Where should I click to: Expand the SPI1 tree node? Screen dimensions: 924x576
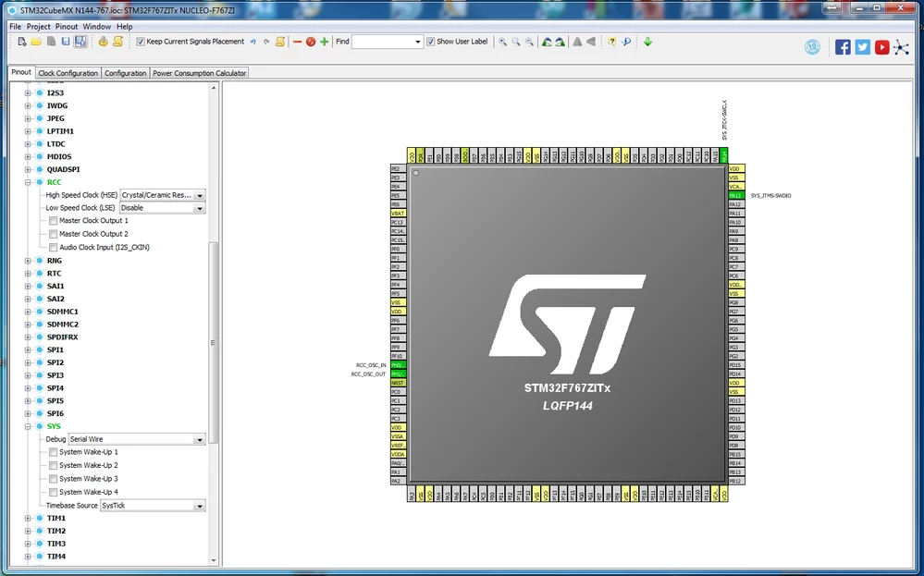pos(28,349)
